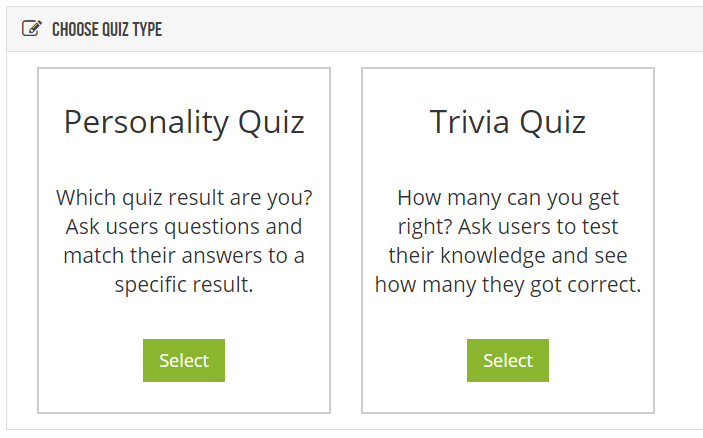Click the word Personality in card title
Screen dimensions: 703x438
(147, 122)
